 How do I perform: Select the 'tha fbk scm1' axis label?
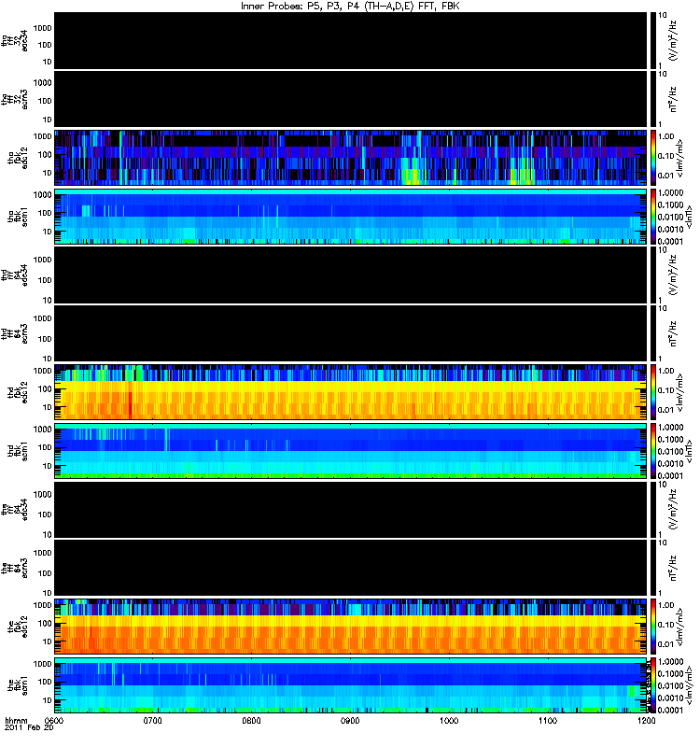(x=18, y=217)
